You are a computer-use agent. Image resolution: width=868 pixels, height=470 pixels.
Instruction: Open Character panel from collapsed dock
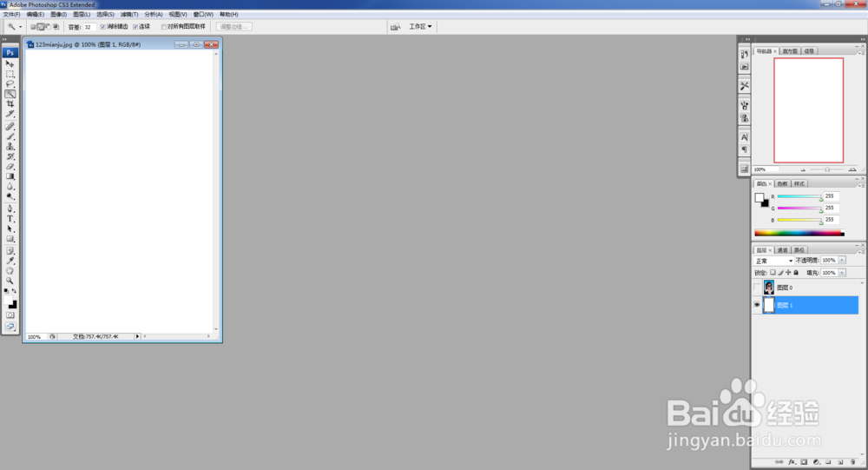click(x=744, y=137)
